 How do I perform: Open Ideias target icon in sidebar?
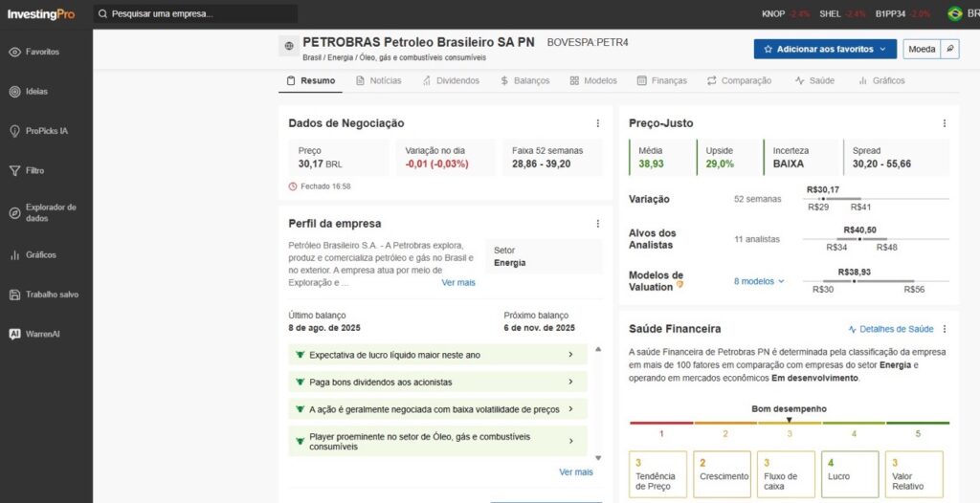point(14,91)
